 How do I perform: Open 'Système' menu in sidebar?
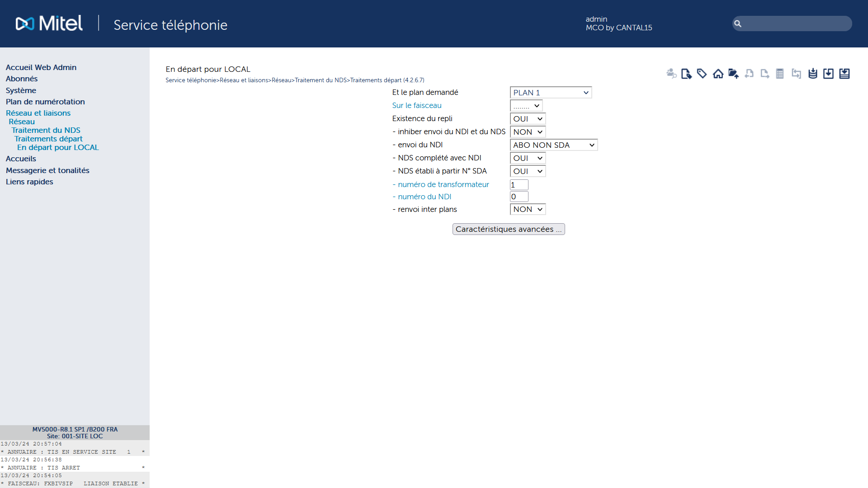21,90
